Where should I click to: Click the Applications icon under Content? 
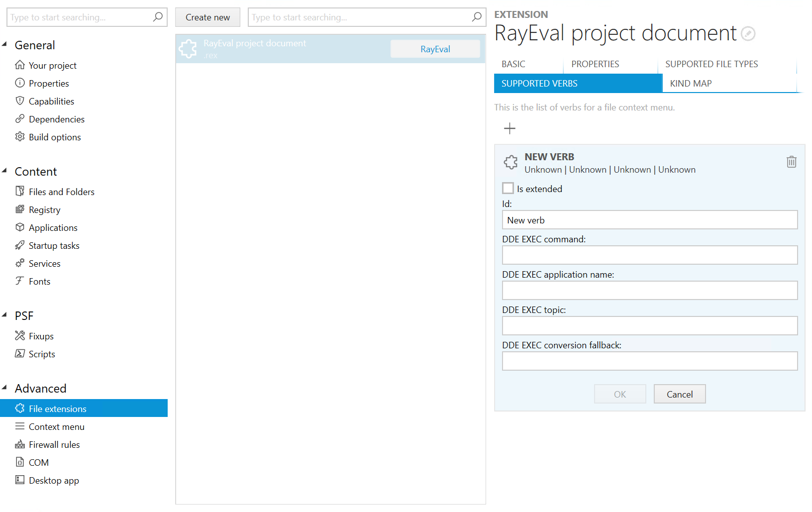(x=20, y=227)
